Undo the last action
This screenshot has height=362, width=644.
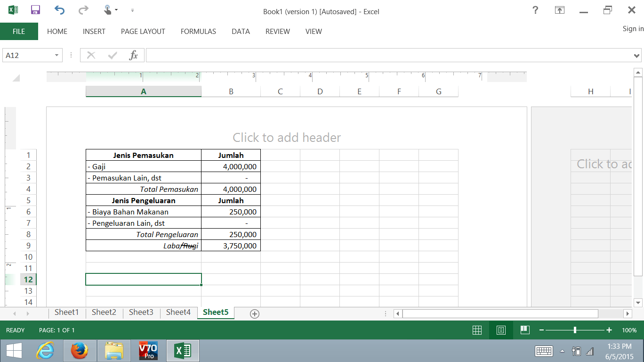59,10
